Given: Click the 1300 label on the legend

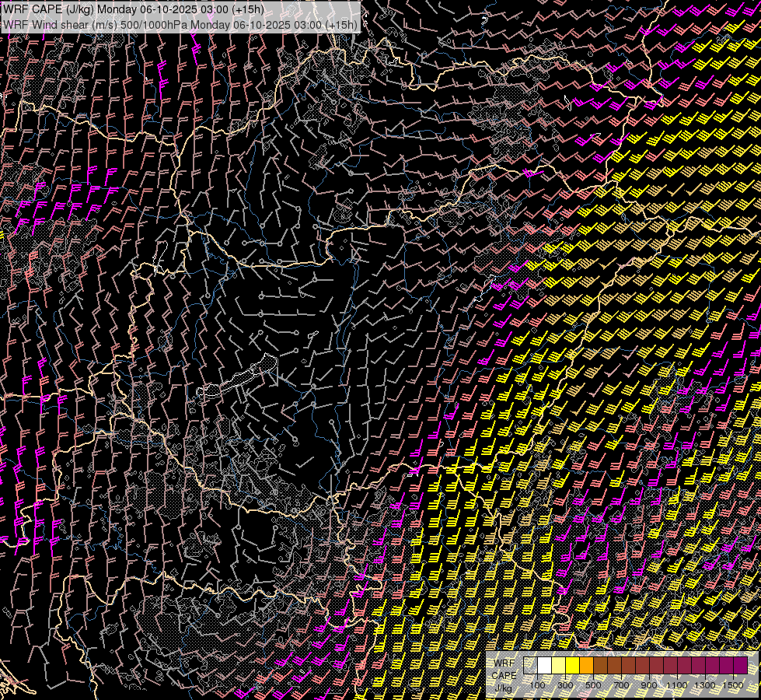Looking at the screenshot, I should [705, 685].
